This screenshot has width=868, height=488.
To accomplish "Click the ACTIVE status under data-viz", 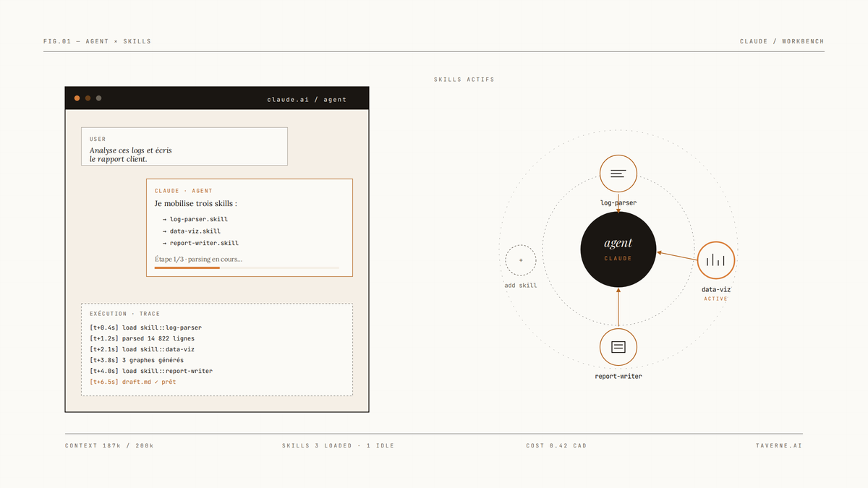I will click(x=716, y=299).
